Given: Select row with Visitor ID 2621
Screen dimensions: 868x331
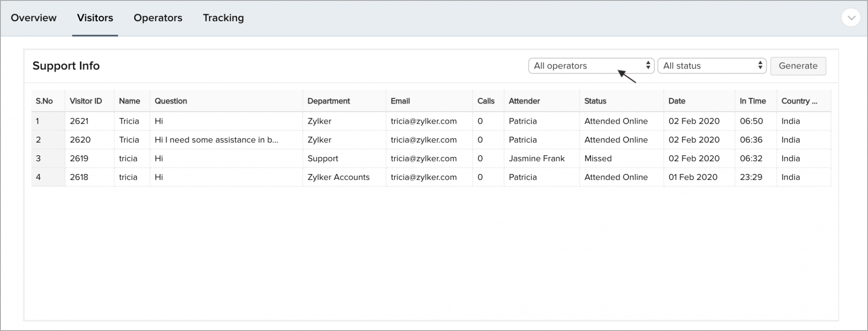Looking at the screenshot, I should (79, 121).
